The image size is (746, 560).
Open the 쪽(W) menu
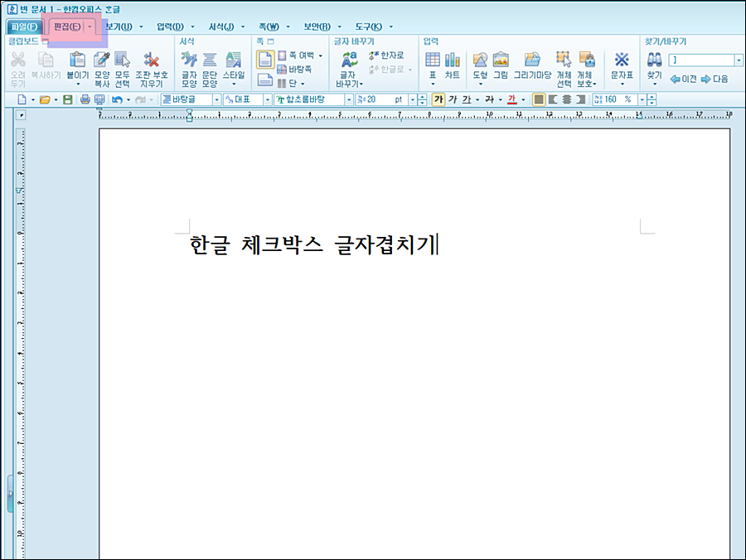click(269, 27)
